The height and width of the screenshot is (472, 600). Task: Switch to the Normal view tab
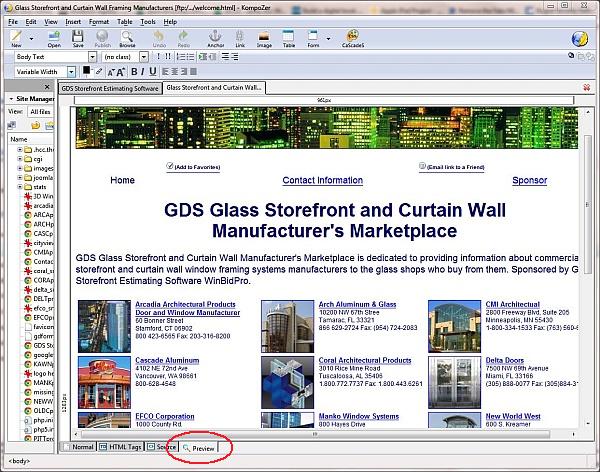pyautogui.click(x=79, y=447)
